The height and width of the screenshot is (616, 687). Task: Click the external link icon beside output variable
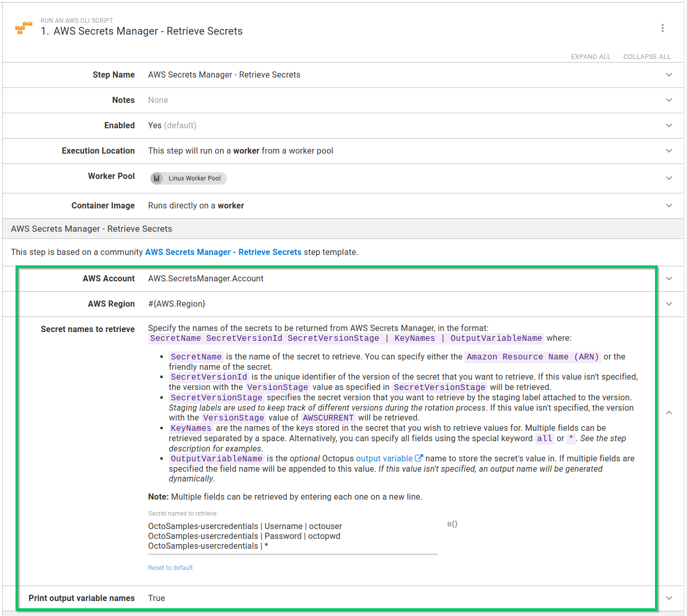pos(419,457)
